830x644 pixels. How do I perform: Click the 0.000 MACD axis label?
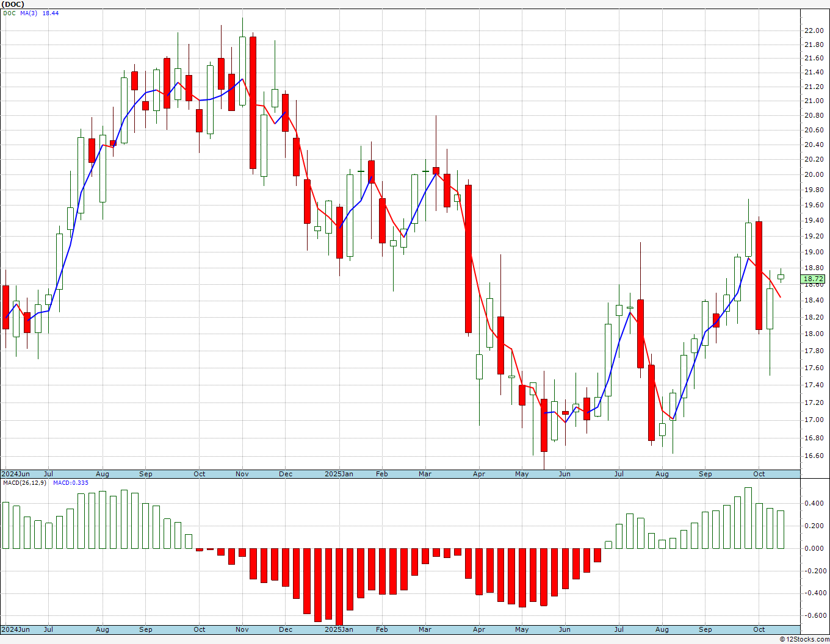tap(814, 548)
